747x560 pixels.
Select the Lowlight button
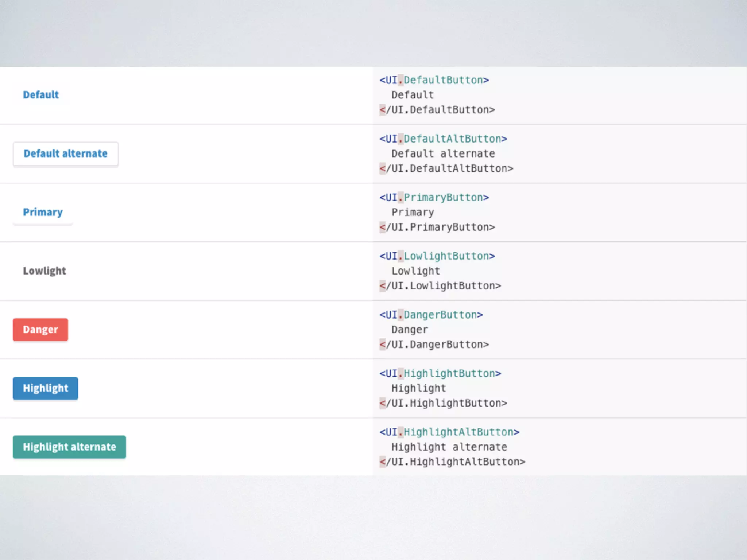pyautogui.click(x=44, y=271)
